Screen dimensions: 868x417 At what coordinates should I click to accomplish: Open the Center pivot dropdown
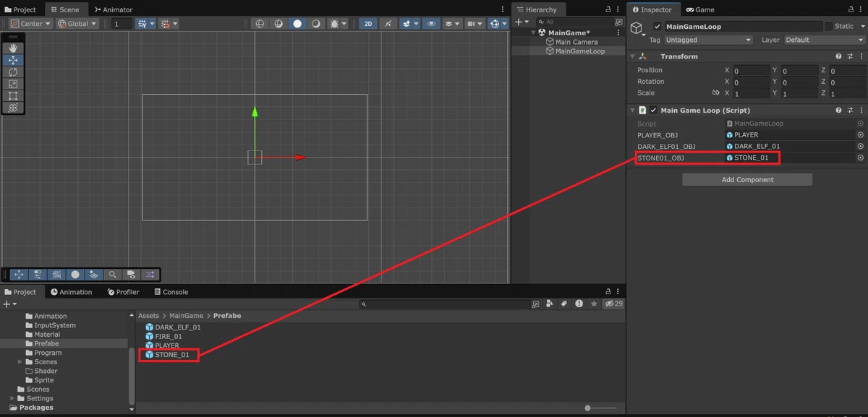(x=31, y=24)
